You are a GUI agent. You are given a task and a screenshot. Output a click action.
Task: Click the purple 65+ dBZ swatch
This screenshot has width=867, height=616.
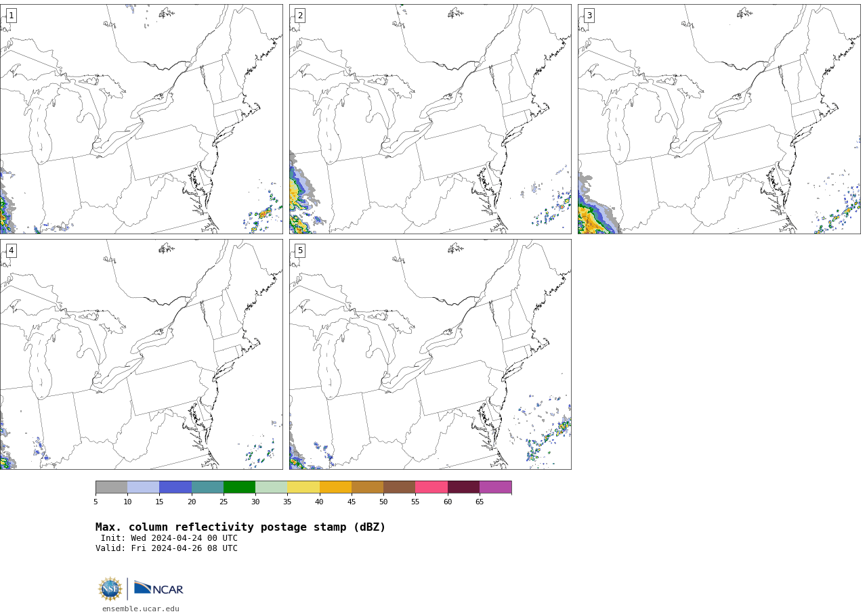(x=495, y=487)
